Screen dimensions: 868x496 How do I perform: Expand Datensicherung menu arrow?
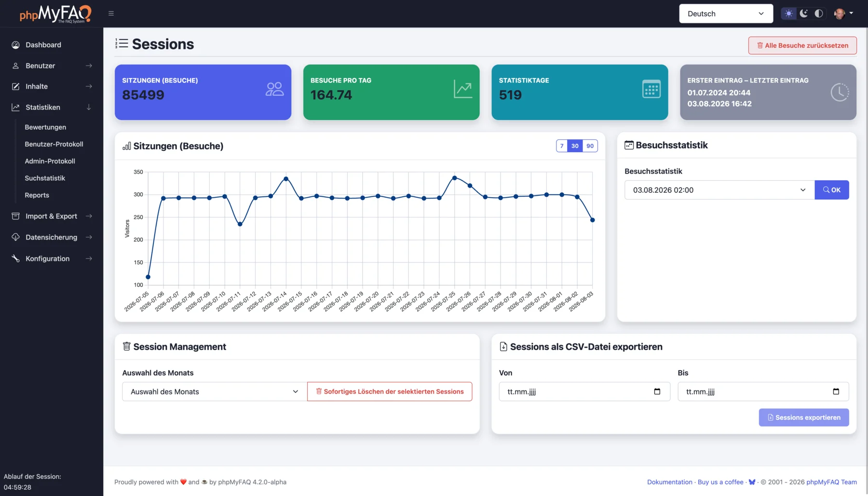pyautogui.click(x=89, y=237)
